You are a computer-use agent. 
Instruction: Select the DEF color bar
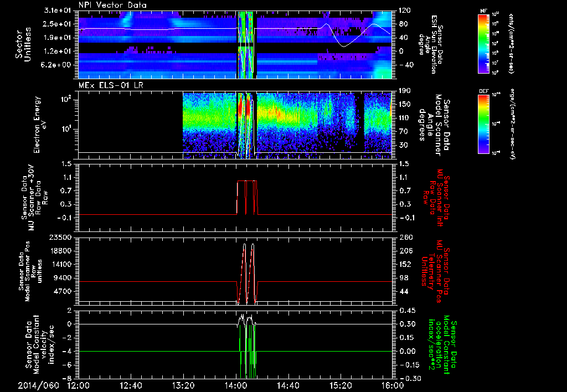484,124
